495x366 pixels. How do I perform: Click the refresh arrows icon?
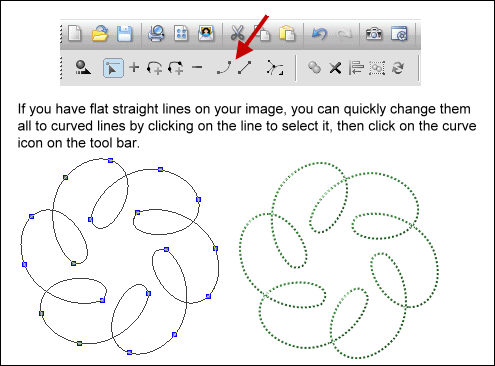click(x=398, y=68)
